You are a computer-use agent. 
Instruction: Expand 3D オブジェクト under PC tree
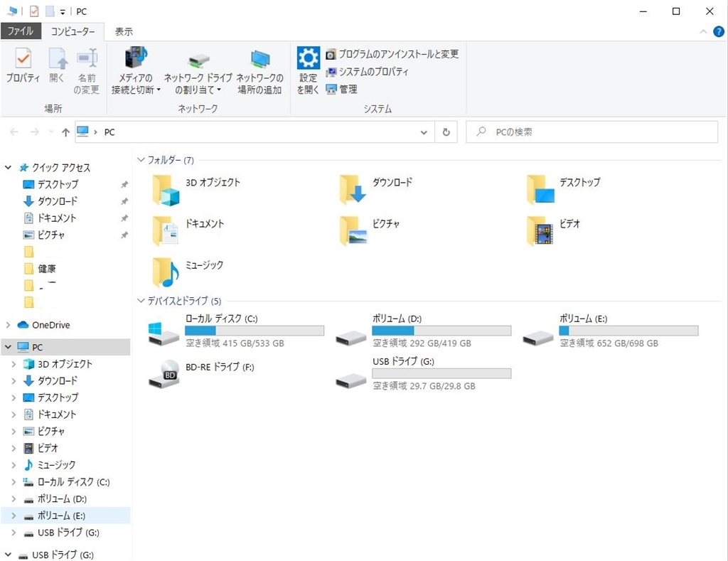[x=14, y=364]
